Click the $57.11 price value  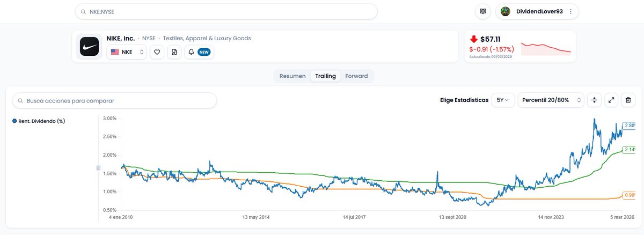(491, 39)
